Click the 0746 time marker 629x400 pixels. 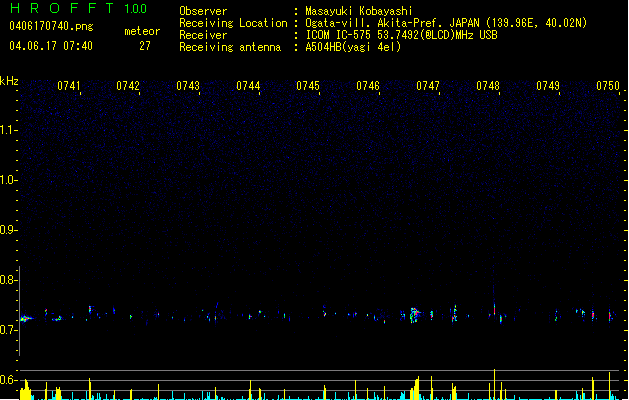(368, 86)
